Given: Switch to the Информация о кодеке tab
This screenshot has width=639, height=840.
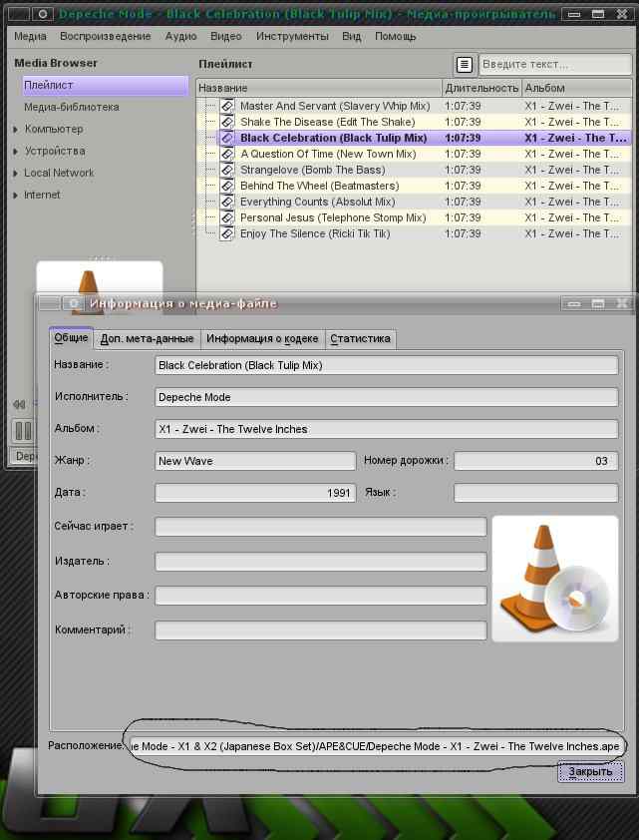Looking at the screenshot, I should [262, 338].
